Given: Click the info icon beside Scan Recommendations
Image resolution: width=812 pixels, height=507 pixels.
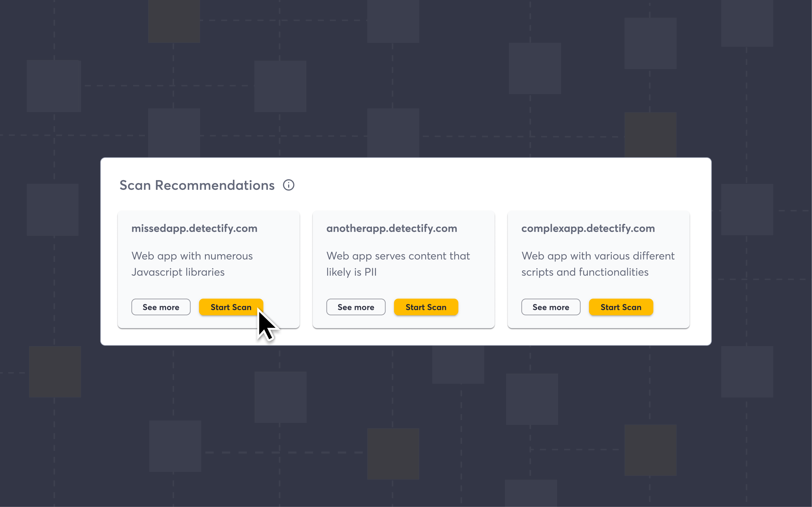Looking at the screenshot, I should point(289,185).
